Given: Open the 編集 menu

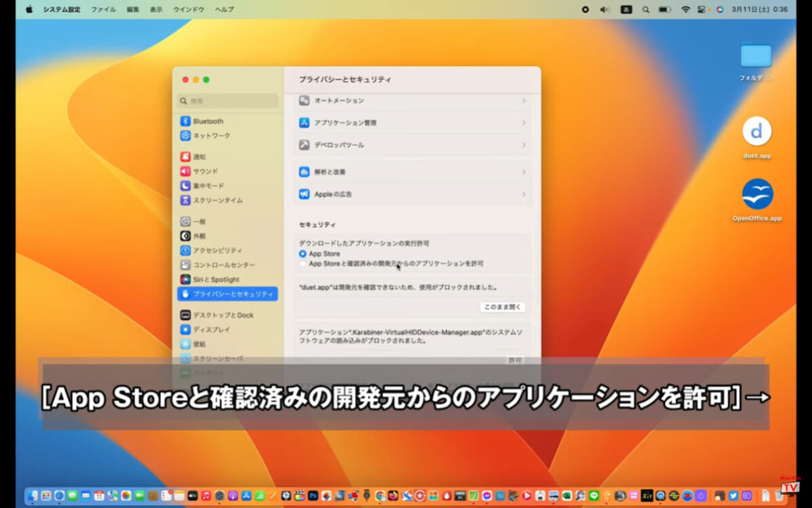Looking at the screenshot, I should point(133,9).
